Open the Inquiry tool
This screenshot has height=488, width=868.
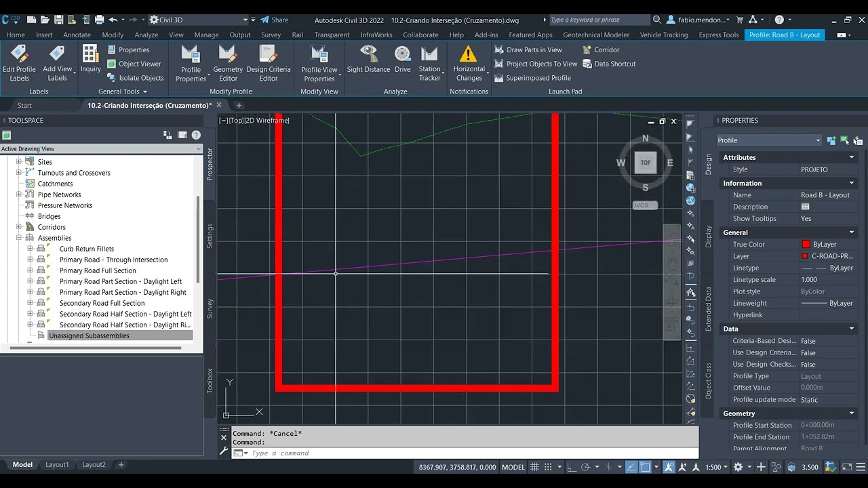(x=90, y=59)
